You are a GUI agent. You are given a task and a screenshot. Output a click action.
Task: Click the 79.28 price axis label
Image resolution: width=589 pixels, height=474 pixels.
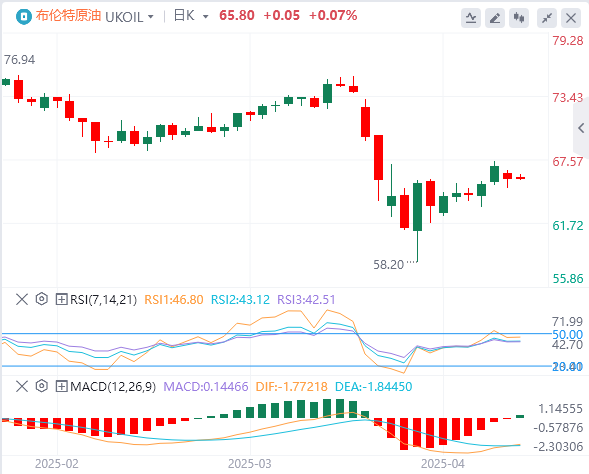(568, 41)
